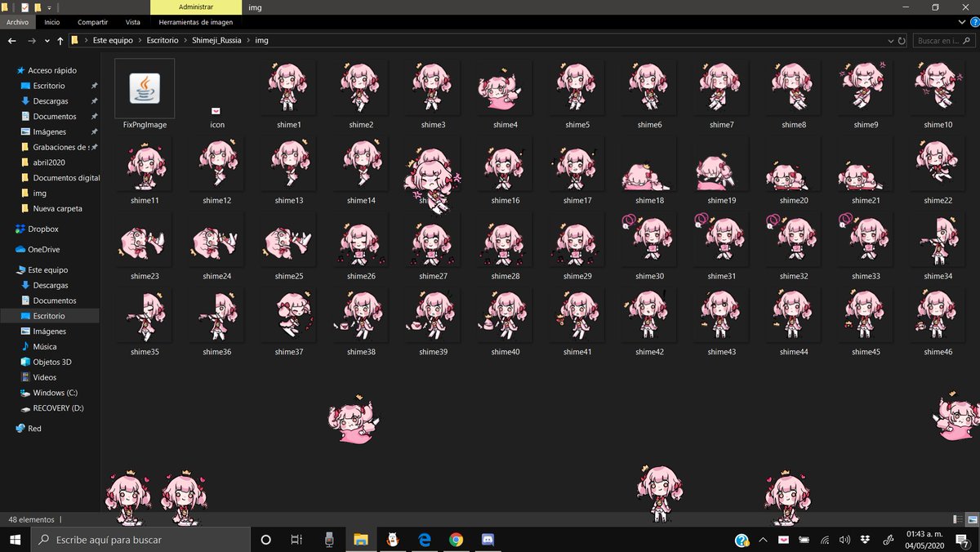Open recent locations dropdown arrow
980x552 pixels.
47,40
